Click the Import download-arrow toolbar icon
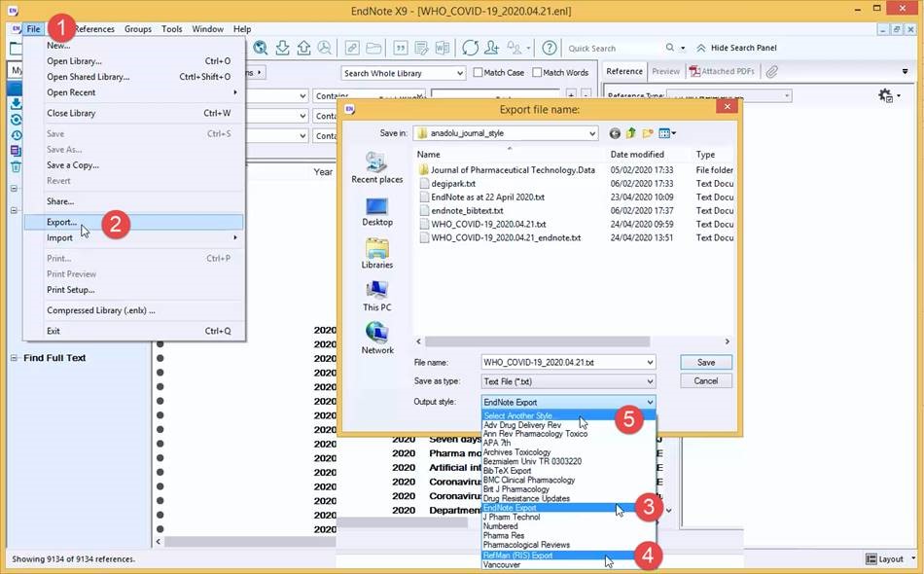The height and width of the screenshot is (574, 924). tap(282, 48)
